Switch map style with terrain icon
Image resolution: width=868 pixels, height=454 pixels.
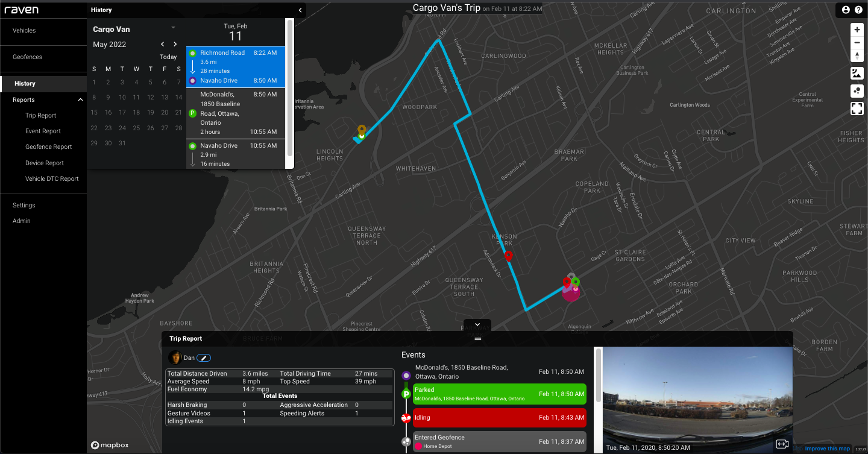[x=857, y=74]
